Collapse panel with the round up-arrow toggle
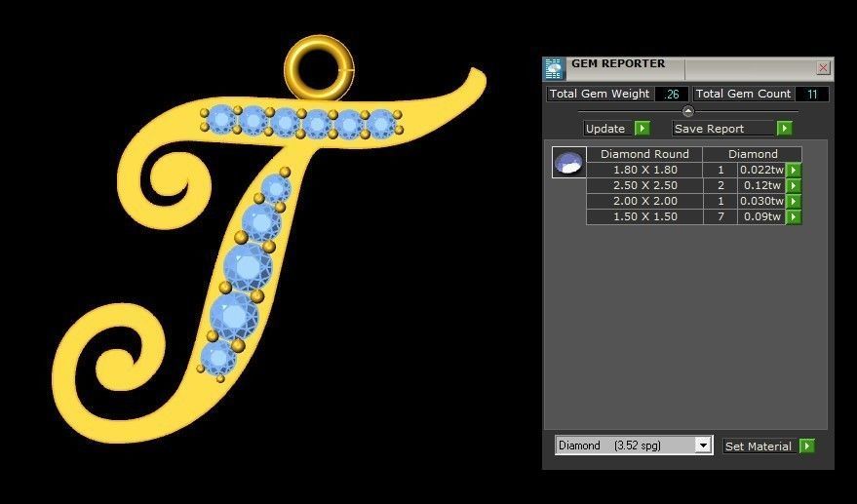The height and width of the screenshot is (504, 857). pyautogui.click(x=688, y=111)
